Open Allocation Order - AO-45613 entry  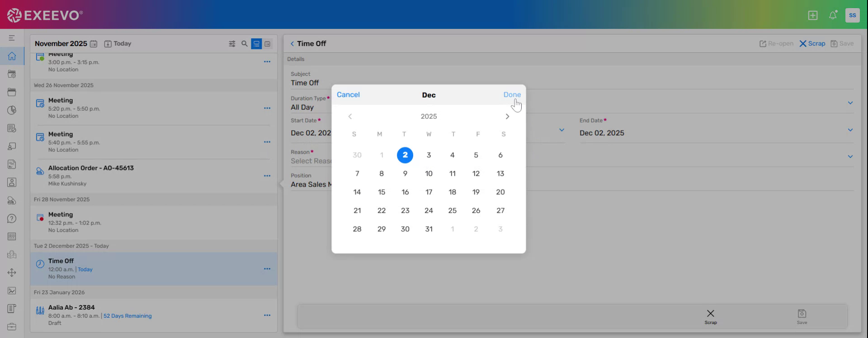pos(154,176)
